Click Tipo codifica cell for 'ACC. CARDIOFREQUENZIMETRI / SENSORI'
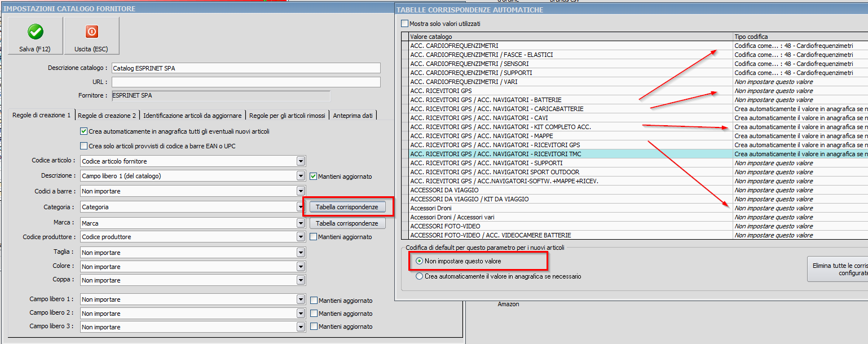Image resolution: width=868 pixels, height=344 pixels. pyautogui.click(x=800, y=64)
